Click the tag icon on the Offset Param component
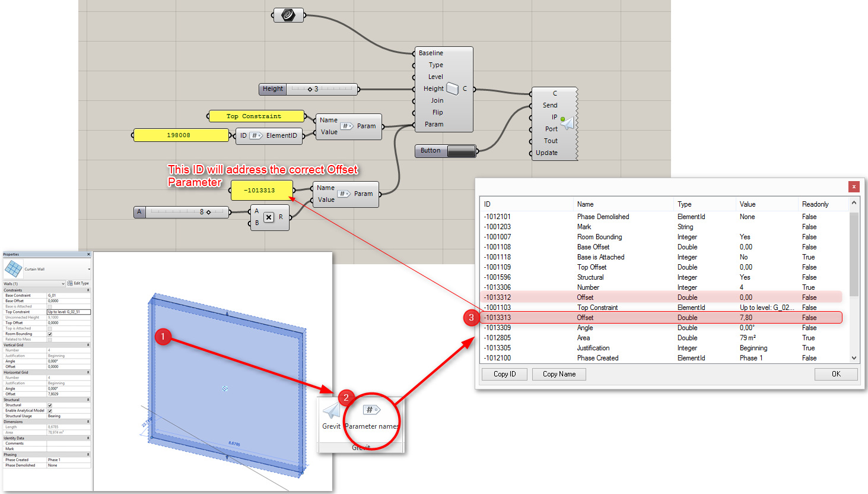 coord(344,194)
